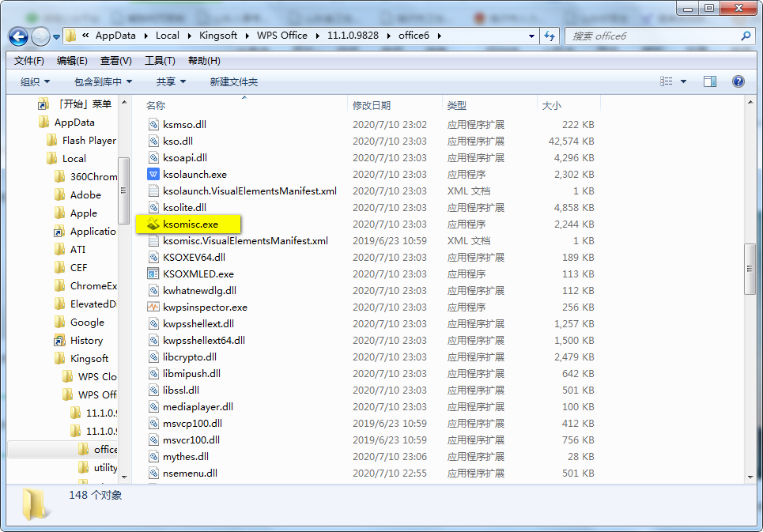Open the 编辑(E) menu
The image size is (763, 532).
pyautogui.click(x=72, y=61)
